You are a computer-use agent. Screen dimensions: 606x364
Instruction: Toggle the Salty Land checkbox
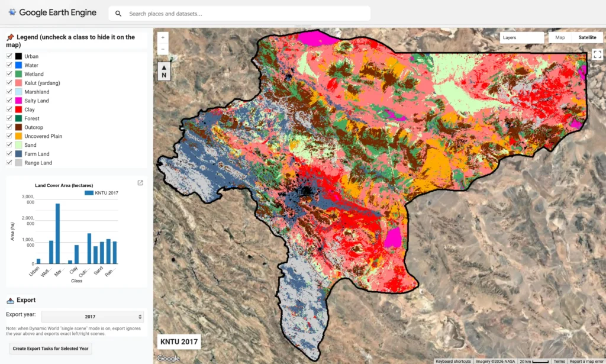click(9, 101)
